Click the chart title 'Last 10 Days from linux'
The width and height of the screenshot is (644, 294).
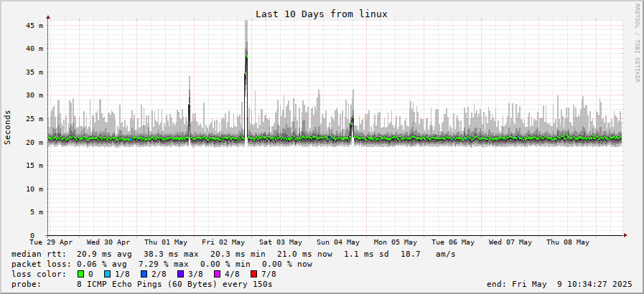point(322,14)
